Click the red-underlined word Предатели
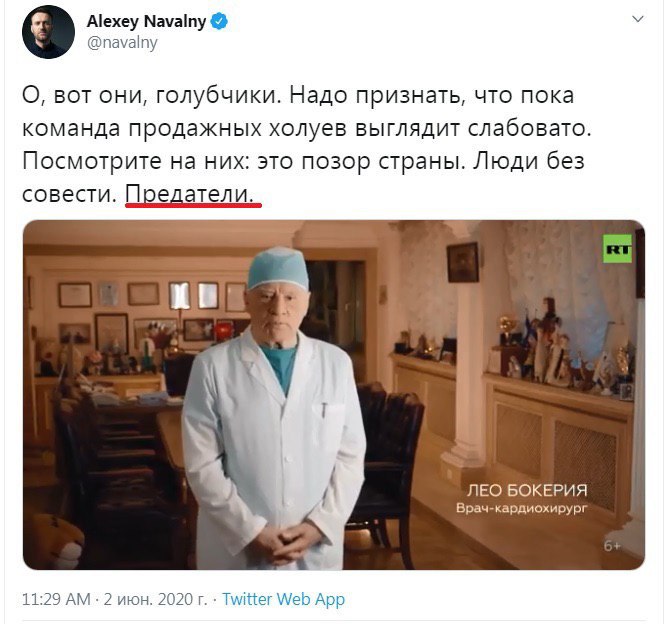Screen dimensions: 664x624 (x=190, y=194)
